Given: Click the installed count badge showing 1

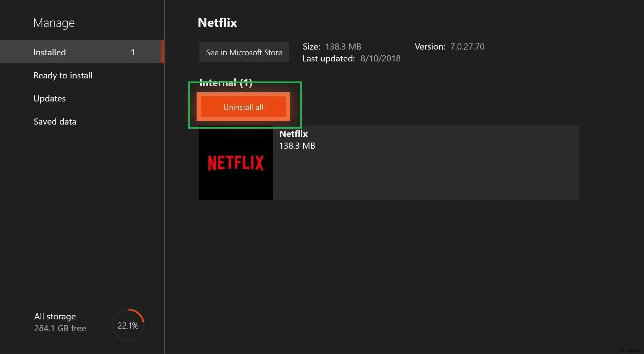Looking at the screenshot, I should point(133,52).
